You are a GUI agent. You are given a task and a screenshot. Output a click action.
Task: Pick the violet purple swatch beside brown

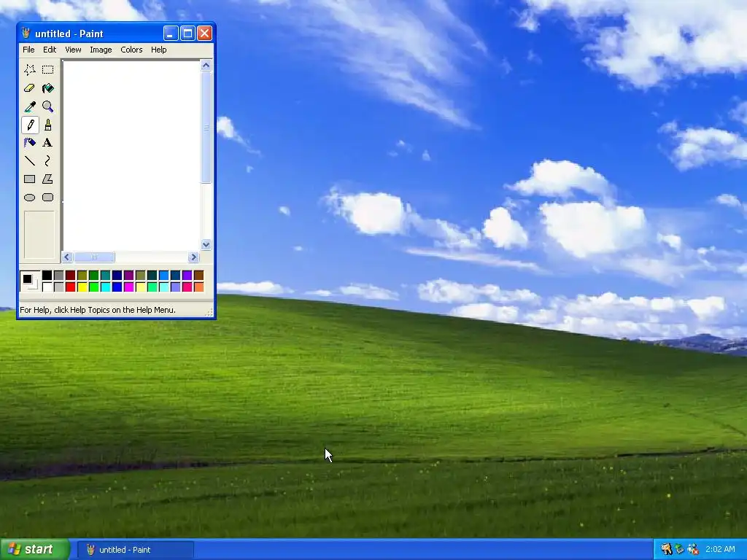pyautogui.click(x=187, y=275)
